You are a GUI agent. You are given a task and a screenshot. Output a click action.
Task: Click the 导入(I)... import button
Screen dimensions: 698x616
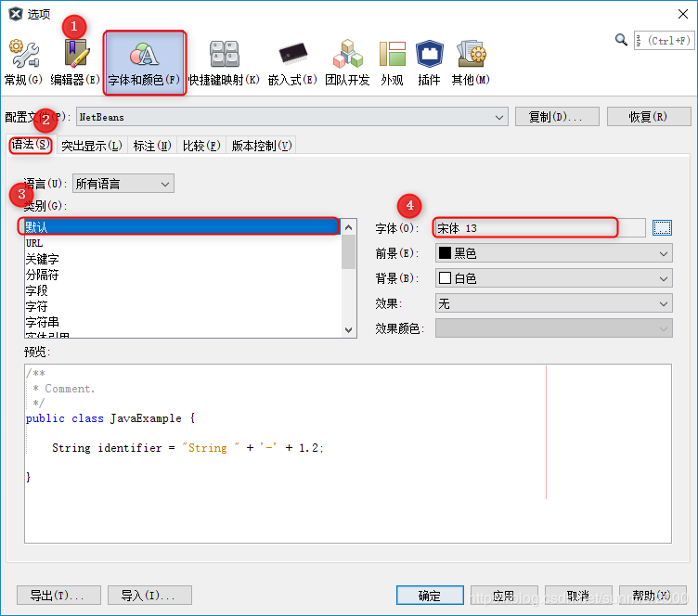[x=149, y=595]
